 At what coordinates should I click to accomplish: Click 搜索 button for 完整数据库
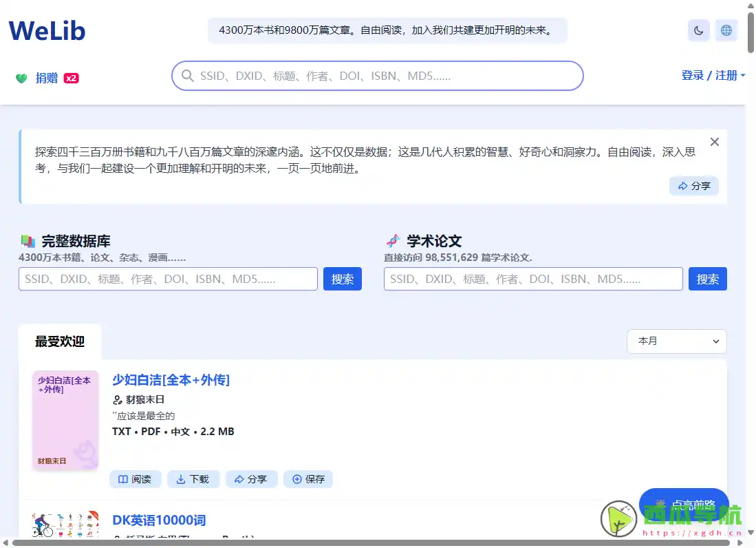[x=343, y=279]
